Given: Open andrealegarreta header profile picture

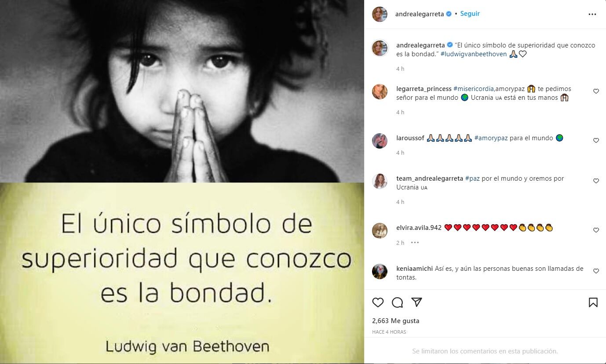Looking at the screenshot, I should pos(380,14).
